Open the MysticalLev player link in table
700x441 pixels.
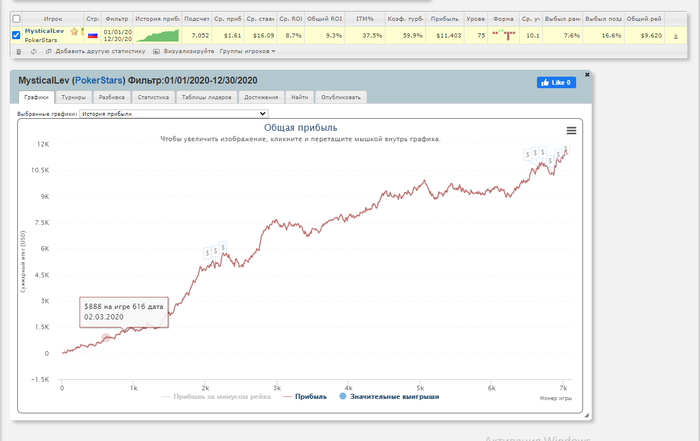(x=44, y=31)
